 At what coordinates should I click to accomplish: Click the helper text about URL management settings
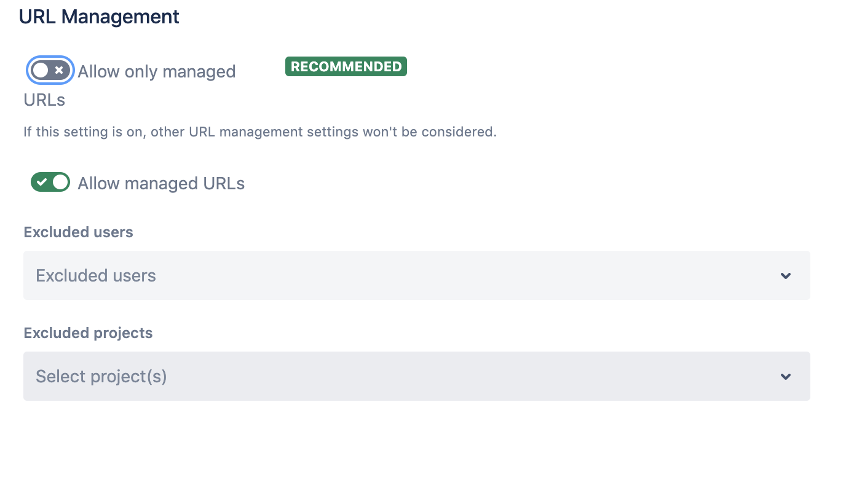pyautogui.click(x=259, y=132)
